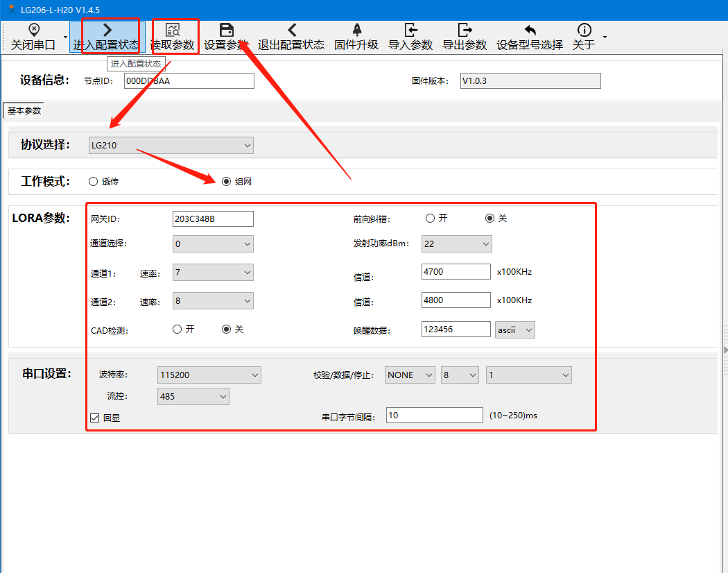Uncheck the 回显 echo checkbox
The height and width of the screenshot is (573, 728).
pyautogui.click(x=96, y=418)
